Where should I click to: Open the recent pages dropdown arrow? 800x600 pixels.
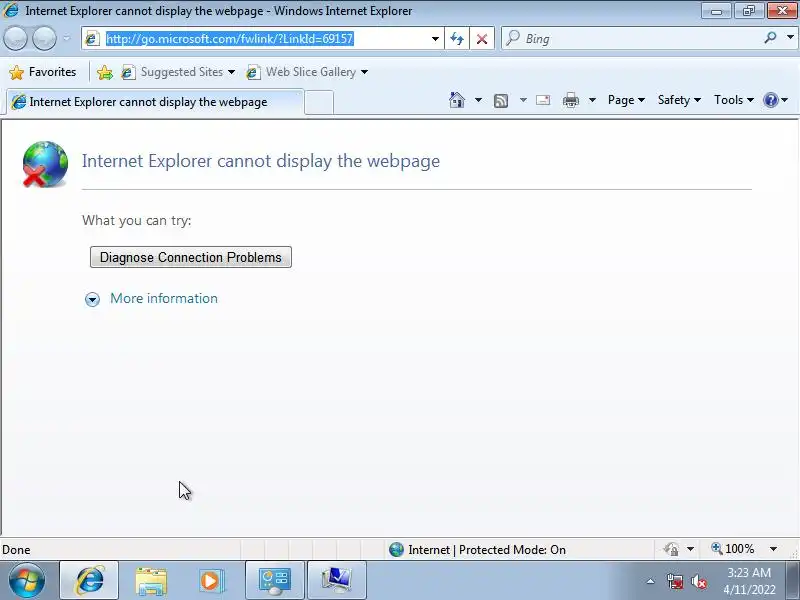[x=66, y=38]
